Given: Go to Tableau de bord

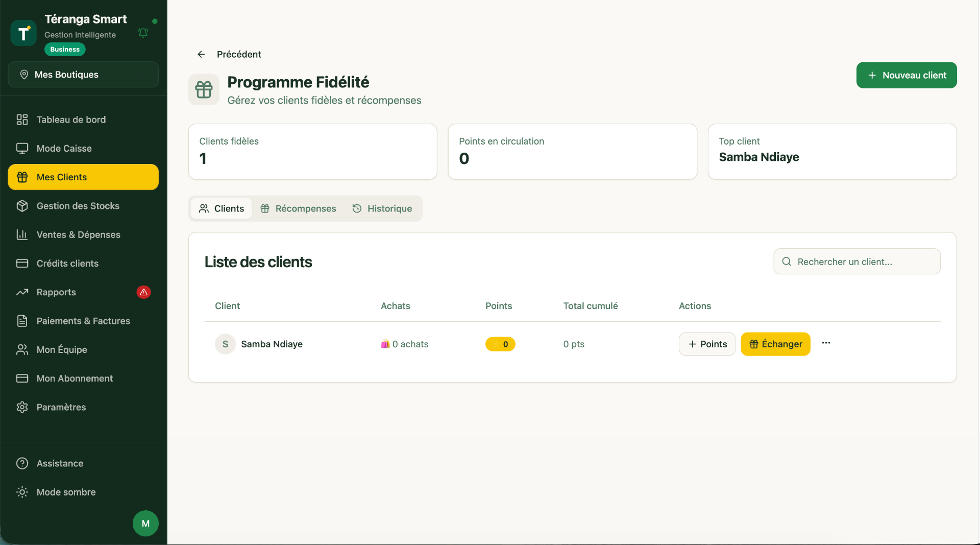Looking at the screenshot, I should pyautogui.click(x=83, y=120).
